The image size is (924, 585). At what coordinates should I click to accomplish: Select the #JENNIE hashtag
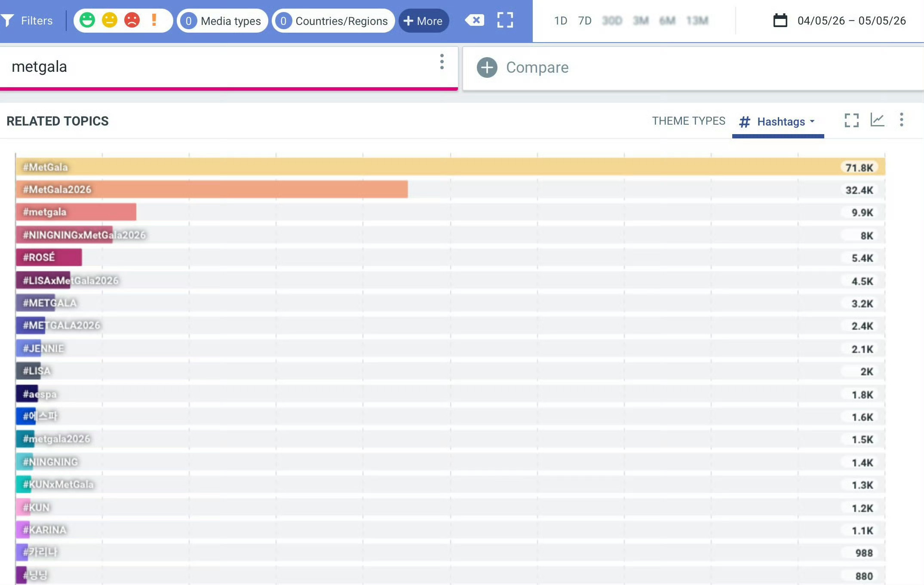43,348
